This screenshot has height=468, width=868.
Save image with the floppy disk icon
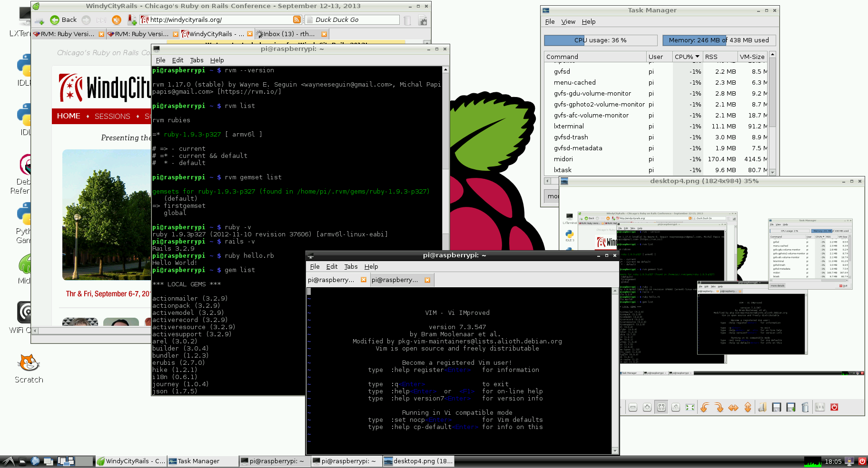click(777, 407)
